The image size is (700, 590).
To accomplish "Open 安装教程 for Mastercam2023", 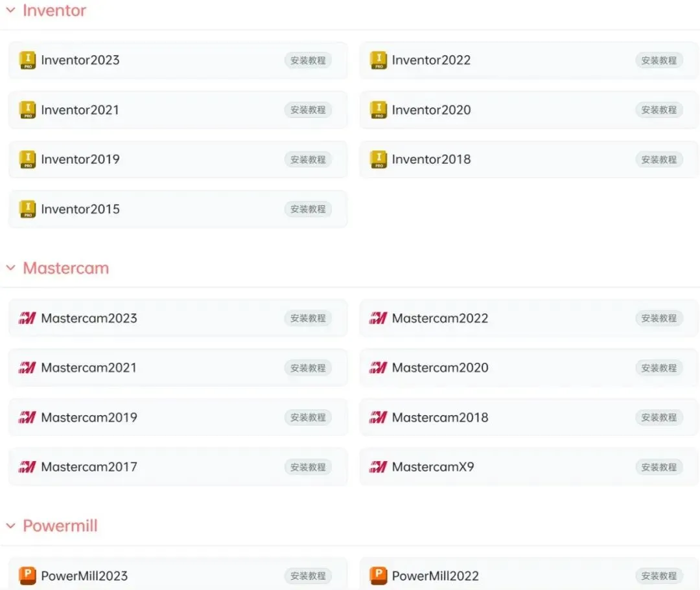I will click(x=308, y=318).
